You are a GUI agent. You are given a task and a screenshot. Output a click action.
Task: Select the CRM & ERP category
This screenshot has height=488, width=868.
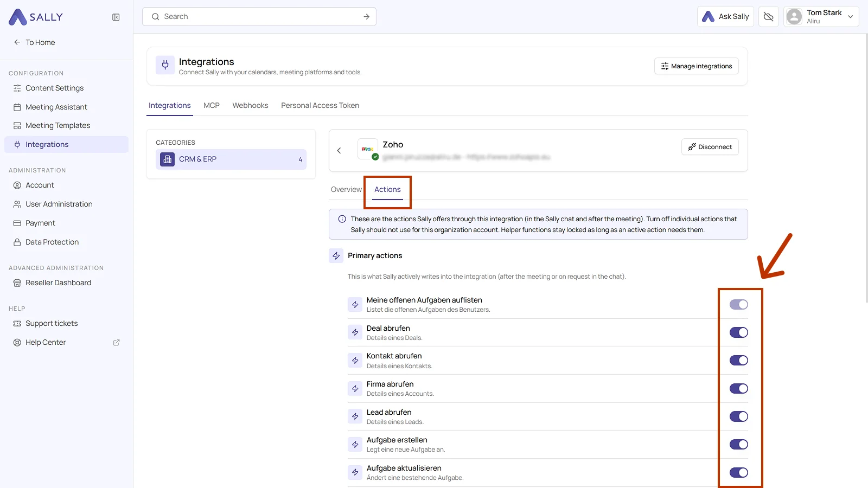(x=231, y=159)
